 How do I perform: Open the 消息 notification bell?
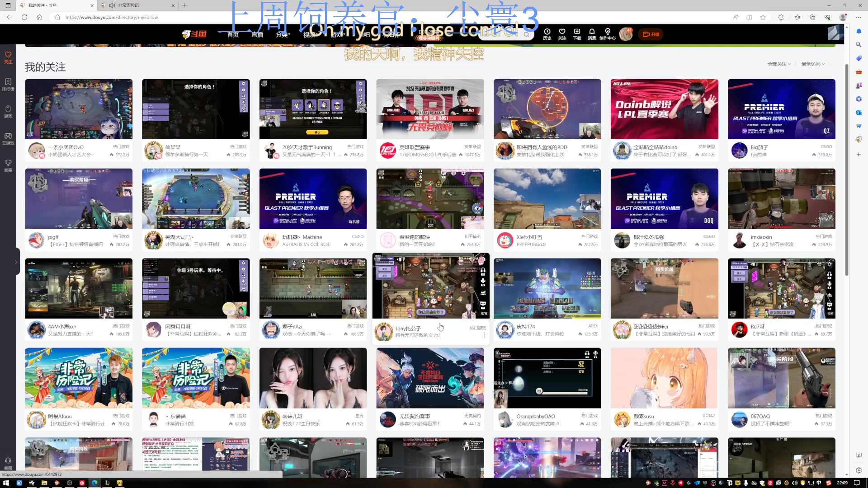coord(592,34)
